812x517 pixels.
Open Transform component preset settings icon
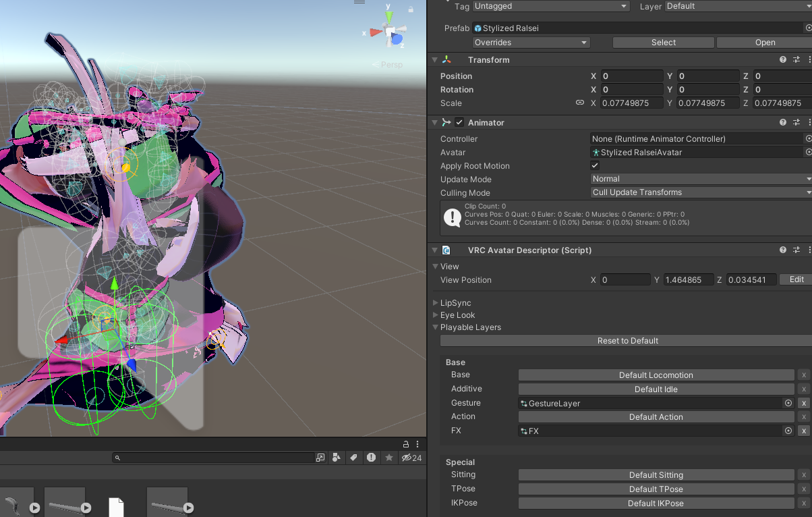click(x=796, y=60)
